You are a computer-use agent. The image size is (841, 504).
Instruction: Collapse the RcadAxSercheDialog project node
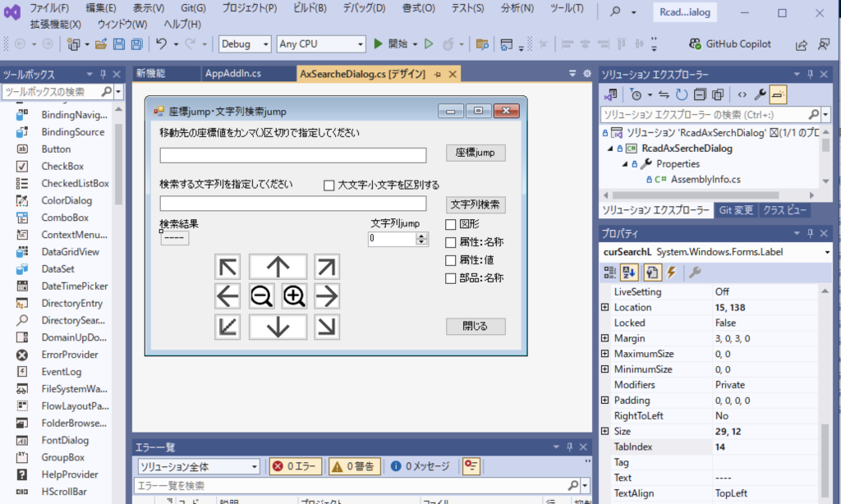pos(610,149)
